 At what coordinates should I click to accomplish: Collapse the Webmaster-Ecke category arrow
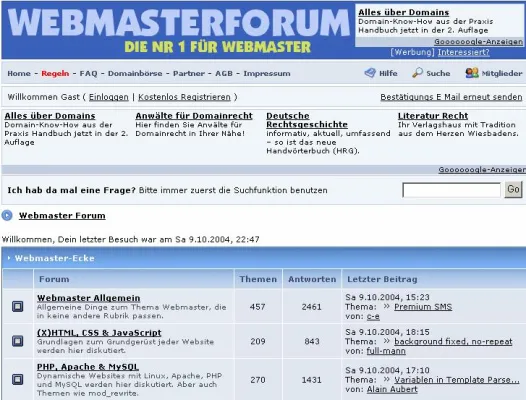9,258
